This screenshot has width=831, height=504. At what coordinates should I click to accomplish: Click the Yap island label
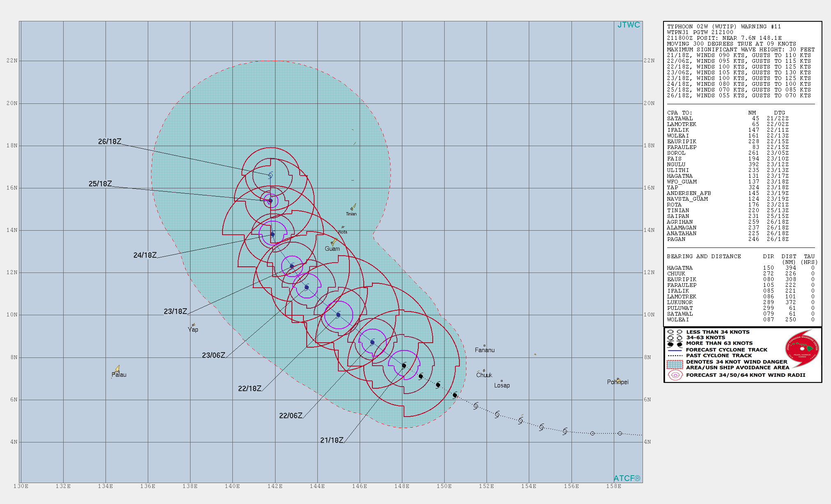(x=193, y=330)
